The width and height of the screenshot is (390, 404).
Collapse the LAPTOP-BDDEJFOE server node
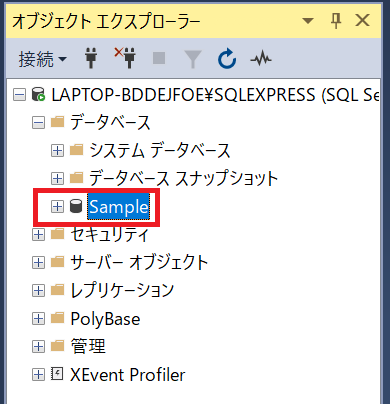(x=19, y=95)
